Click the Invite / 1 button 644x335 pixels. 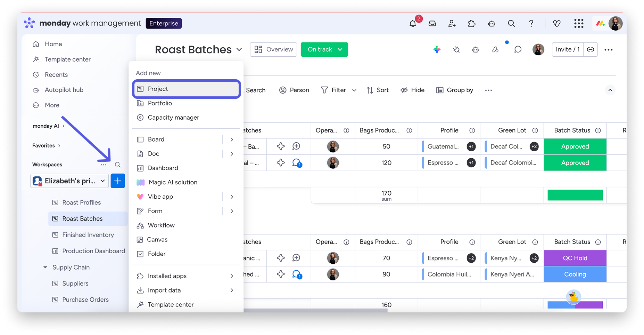(568, 49)
